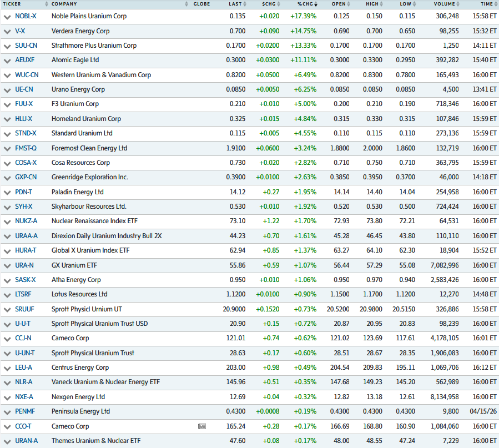The width and height of the screenshot is (499, 448).
Task: Expand the WUC-CN row chevron
Action: pyautogui.click(x=7, y=75)
